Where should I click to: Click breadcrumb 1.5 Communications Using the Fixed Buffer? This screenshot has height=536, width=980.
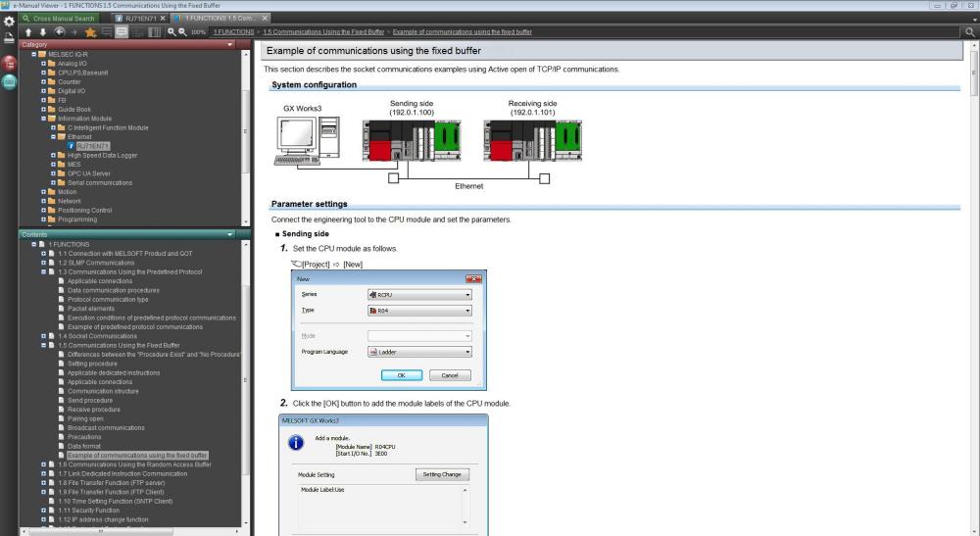323,32
